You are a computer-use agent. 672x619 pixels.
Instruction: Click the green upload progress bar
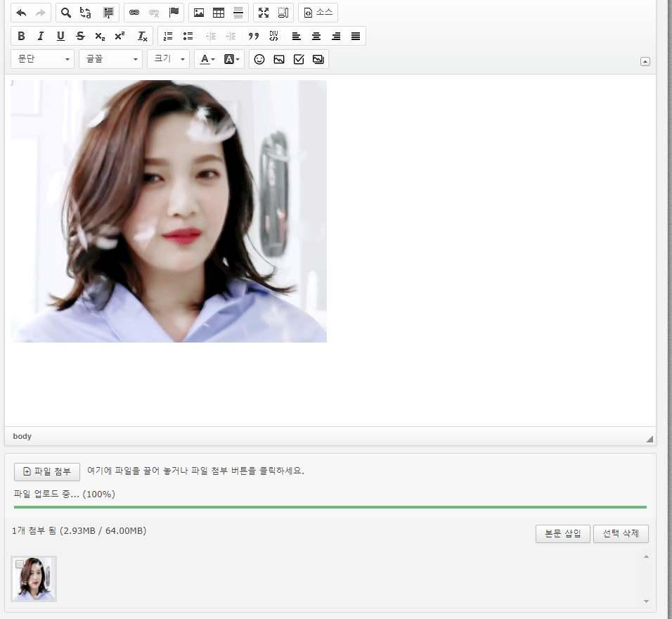point(330,507)
